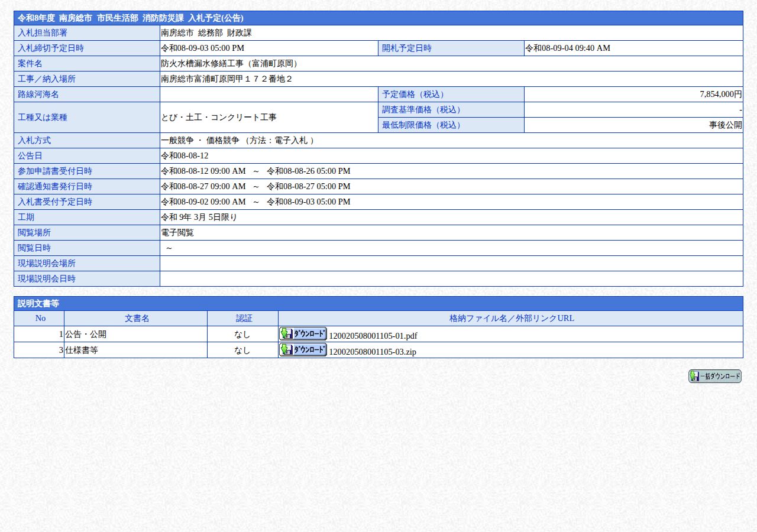Select 南房総市 総務部 財政課 value
Image resolution: width=757 pixels, height=532 pixels.
[x=206, y=33]
